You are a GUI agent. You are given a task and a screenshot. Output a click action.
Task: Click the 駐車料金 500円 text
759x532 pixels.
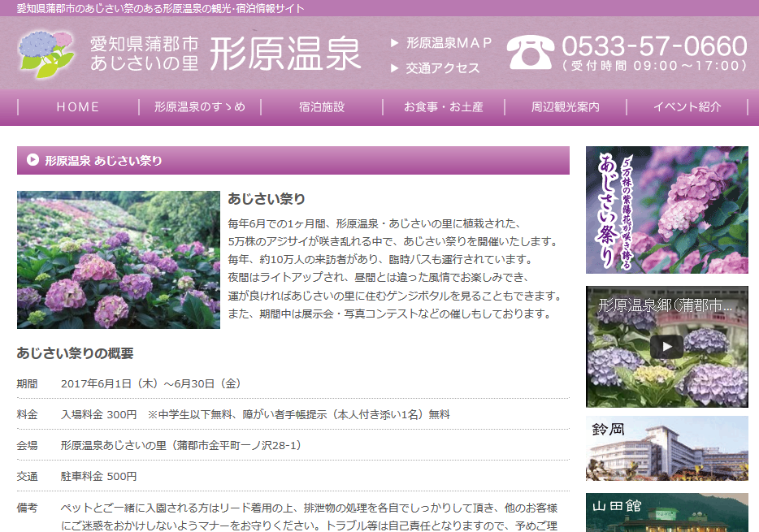point(99,477)
